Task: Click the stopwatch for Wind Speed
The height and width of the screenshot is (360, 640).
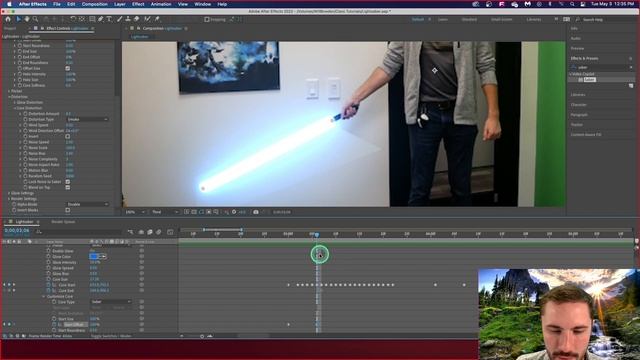Action: click(25, 125)
